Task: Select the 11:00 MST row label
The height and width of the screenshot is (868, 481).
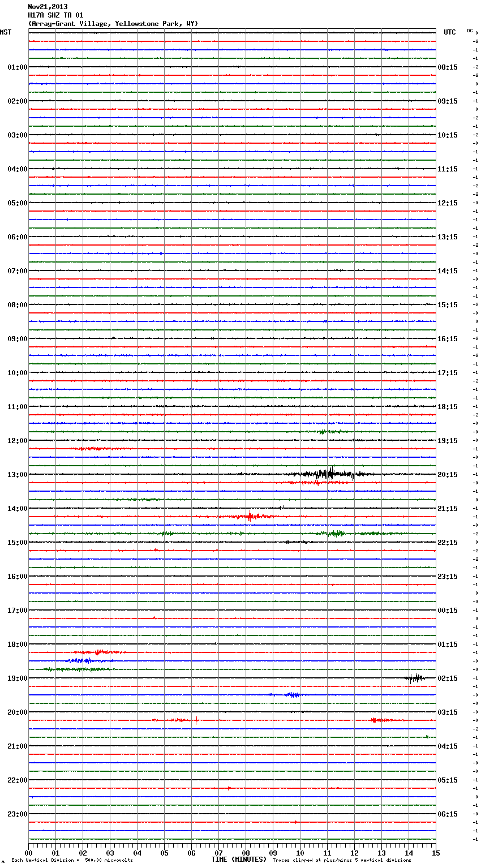Action: pyautogui.click(x=17, y=407)
